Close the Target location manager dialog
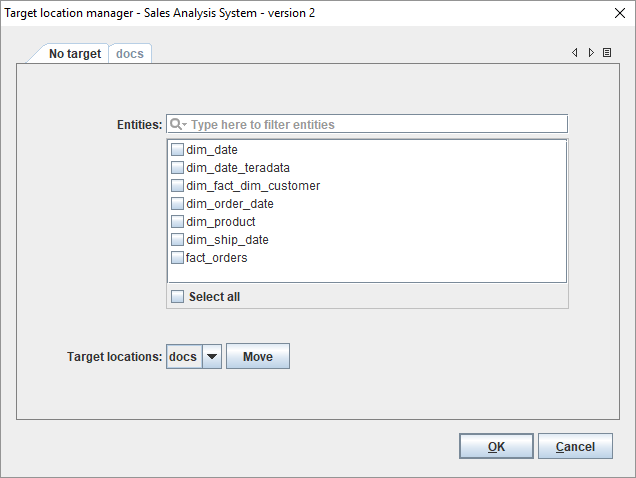Viewport: 636px width, 478px height. coord(615,12)
